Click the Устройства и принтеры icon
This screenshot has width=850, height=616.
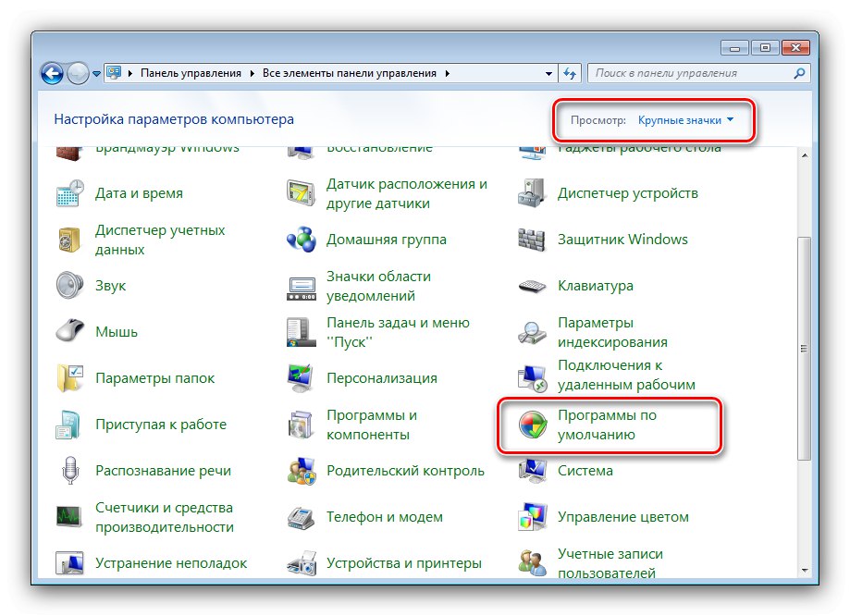point(302,563)
